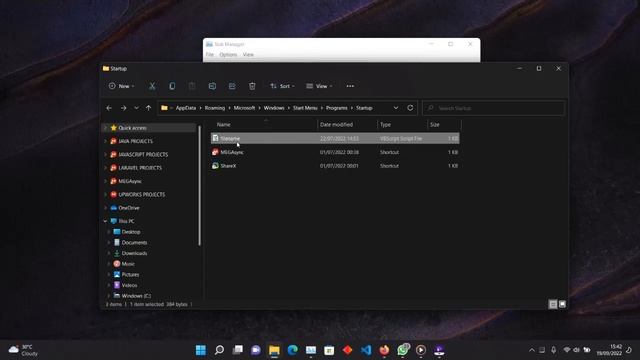640x360 pixels.
Task: Open the Sort dropdown
Action: (282, 86)
